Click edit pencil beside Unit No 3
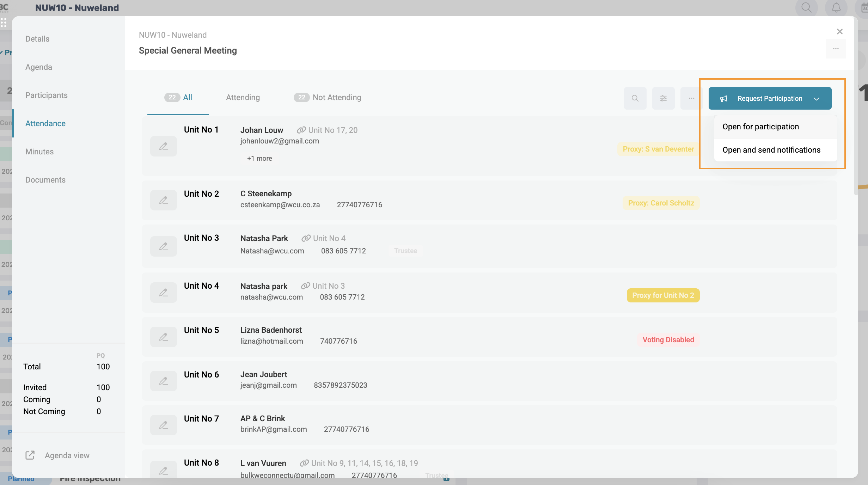 pyautogui.click(x=163, y=246)
